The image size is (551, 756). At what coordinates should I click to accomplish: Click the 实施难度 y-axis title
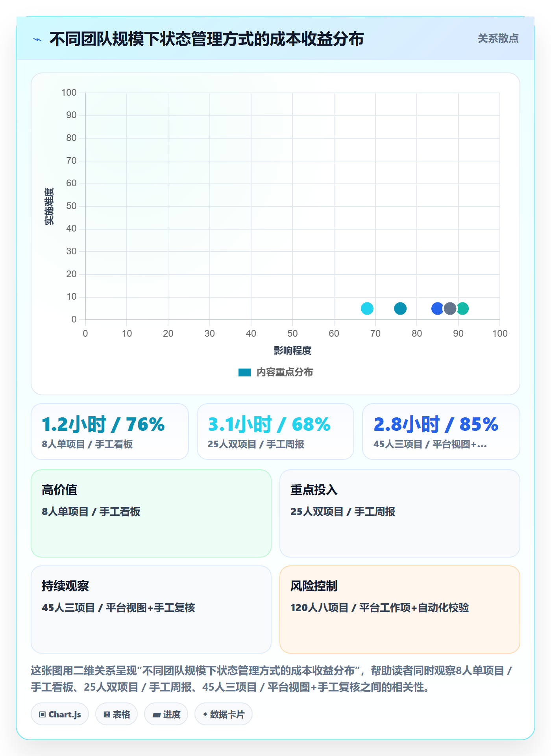[x=49, y=206]
